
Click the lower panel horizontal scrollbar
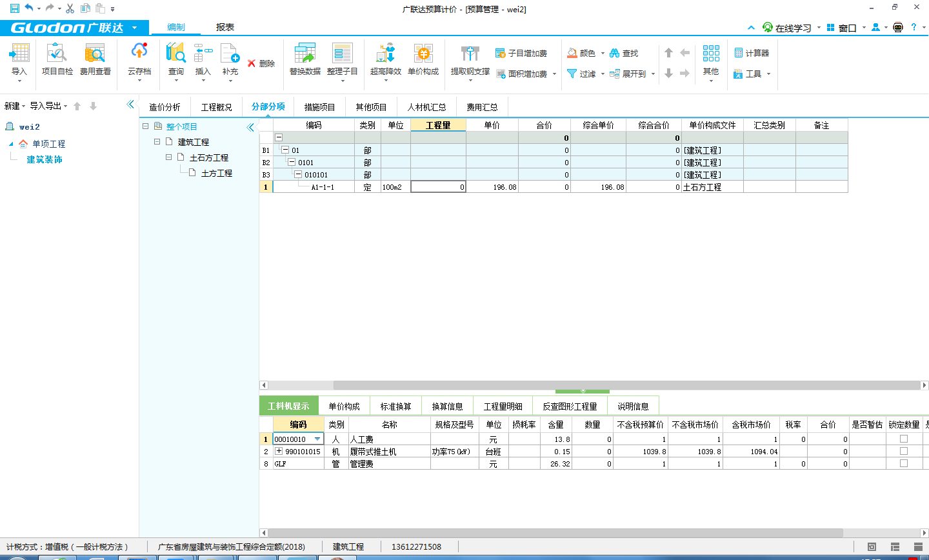click(x=555, y=533)
